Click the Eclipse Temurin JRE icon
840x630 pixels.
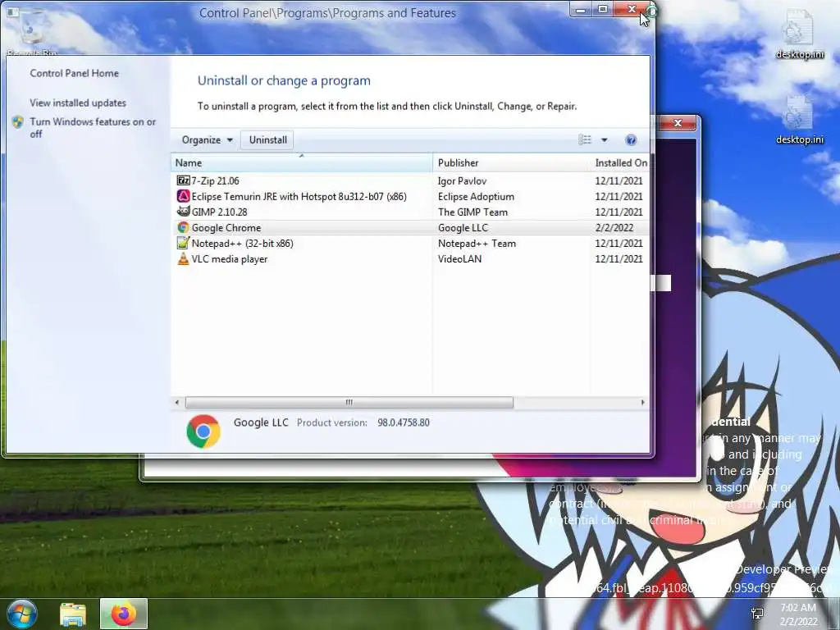click(x=183, y=196)
